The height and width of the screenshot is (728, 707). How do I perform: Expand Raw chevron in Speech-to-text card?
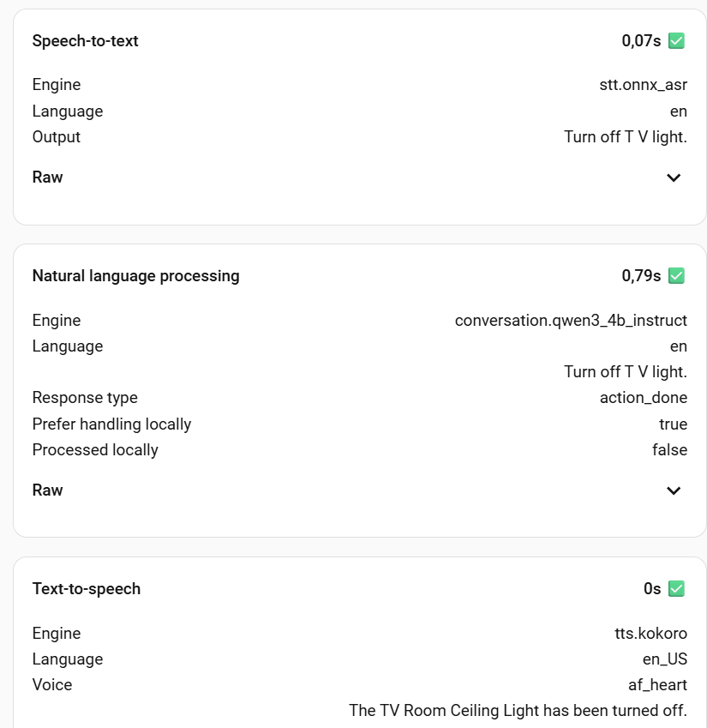point(674,177)
